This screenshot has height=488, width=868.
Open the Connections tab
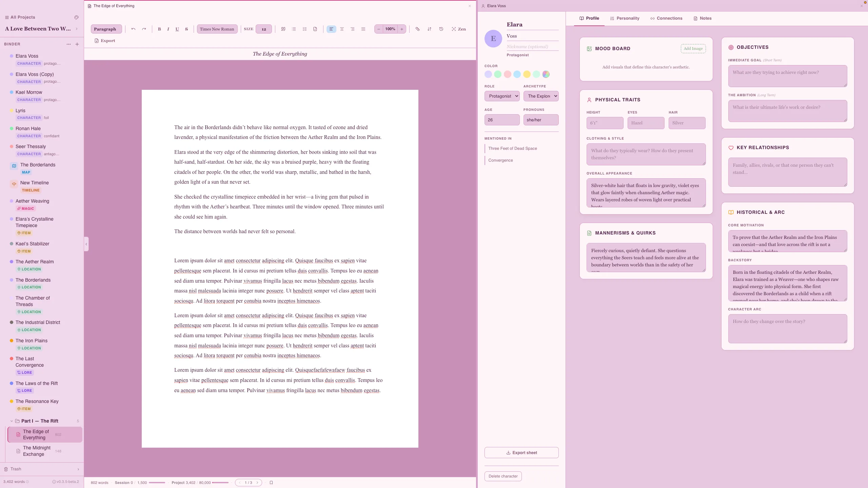tap(666, 18)
